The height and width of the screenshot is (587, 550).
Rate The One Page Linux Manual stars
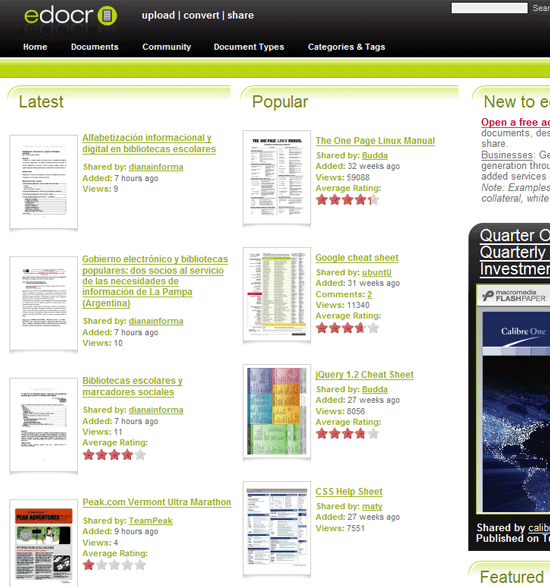347,200
